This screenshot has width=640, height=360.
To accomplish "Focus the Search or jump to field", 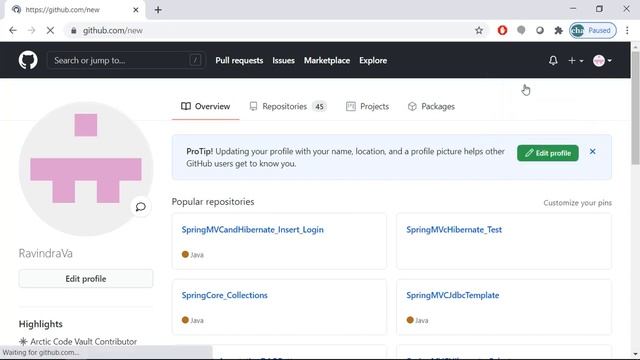I will pyautogui.click(x=126, y=60).
